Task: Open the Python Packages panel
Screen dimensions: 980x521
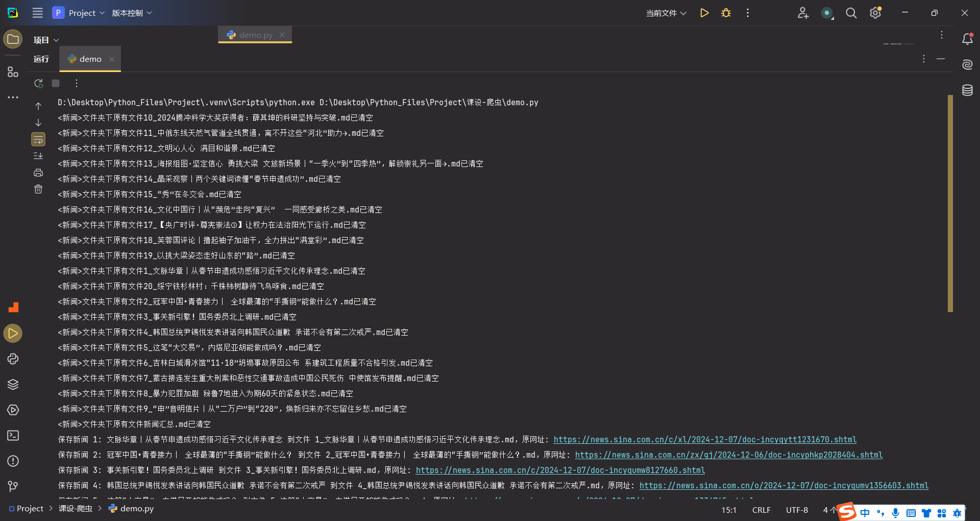Action: pos(13,385)
